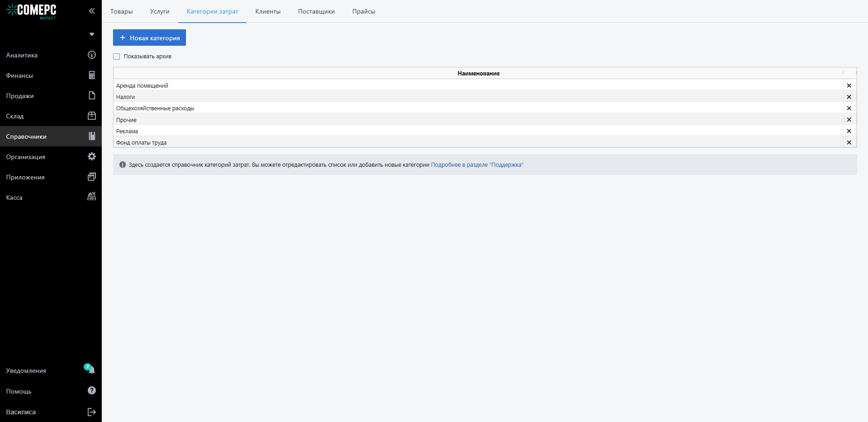The width and height of the screenshot is (868, 422).
Task: Remove the 'Реклама' category with X
Action: 849,131
